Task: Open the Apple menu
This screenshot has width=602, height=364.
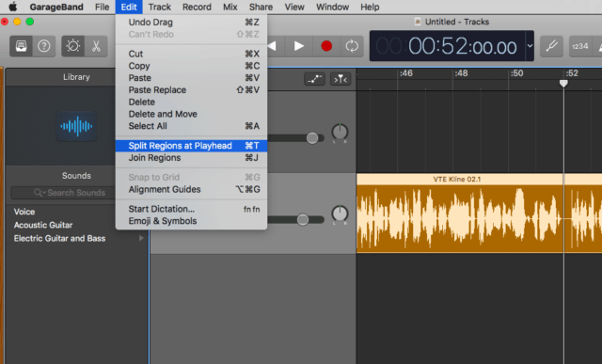Action: (13, 7)
